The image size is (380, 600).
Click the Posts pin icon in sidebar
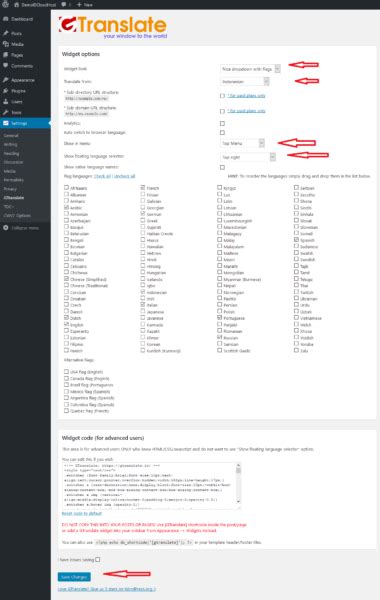click(5, 33)
